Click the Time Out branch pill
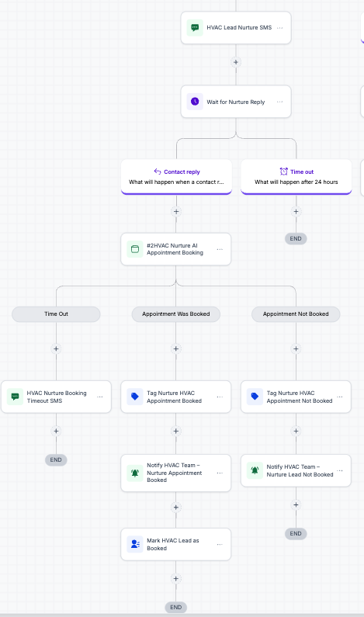The height and width of the screenshot is (617, 364). click(x=56, y=314)
